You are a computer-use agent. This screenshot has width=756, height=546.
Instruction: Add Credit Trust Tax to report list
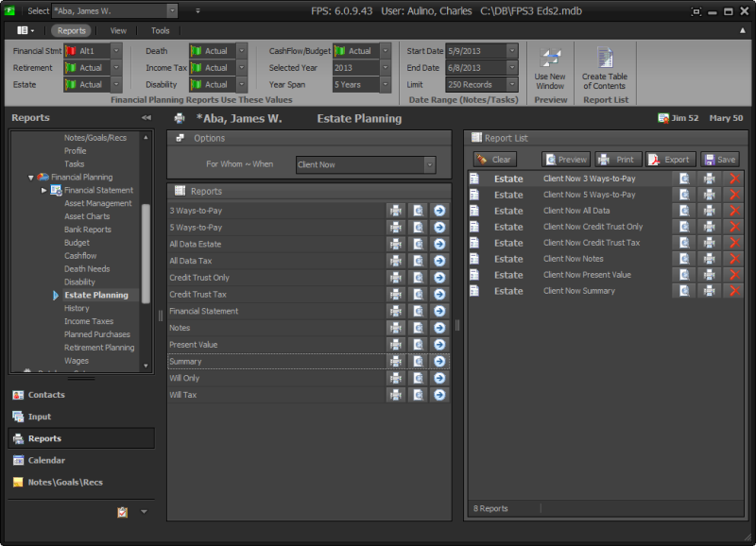coord(439,295)
